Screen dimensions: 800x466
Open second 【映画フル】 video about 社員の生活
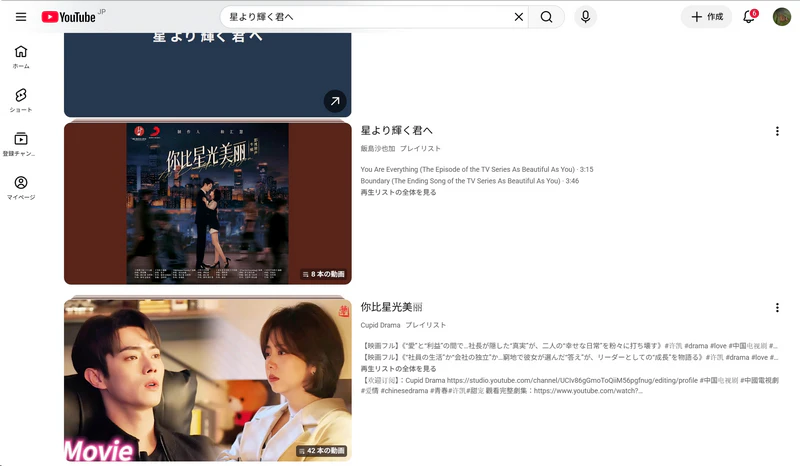pos(569,357)
